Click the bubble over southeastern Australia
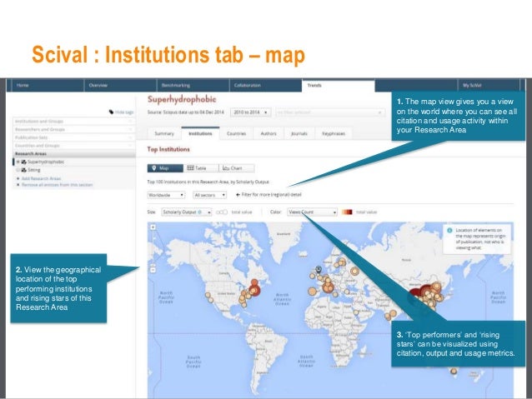 click(454, 372)
